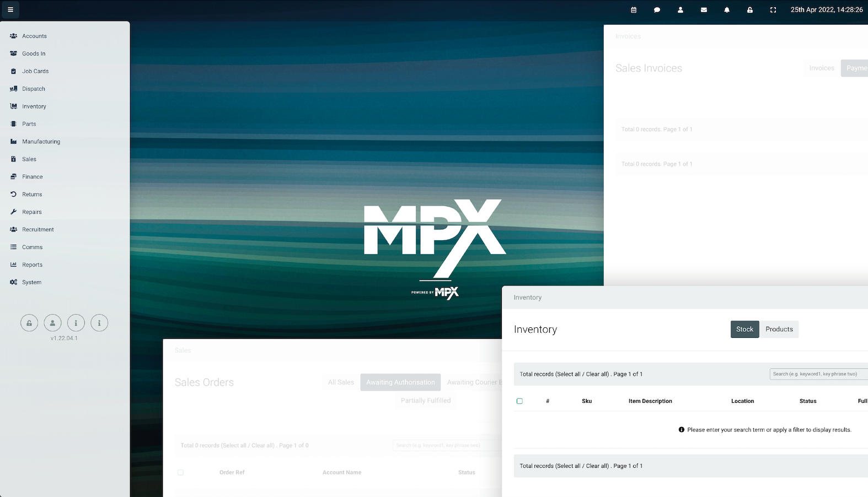Select Awaiting Authorisation tab in Sales Orders
The width and height of the screenshot is (868, 497).
(x=400, y=382)
